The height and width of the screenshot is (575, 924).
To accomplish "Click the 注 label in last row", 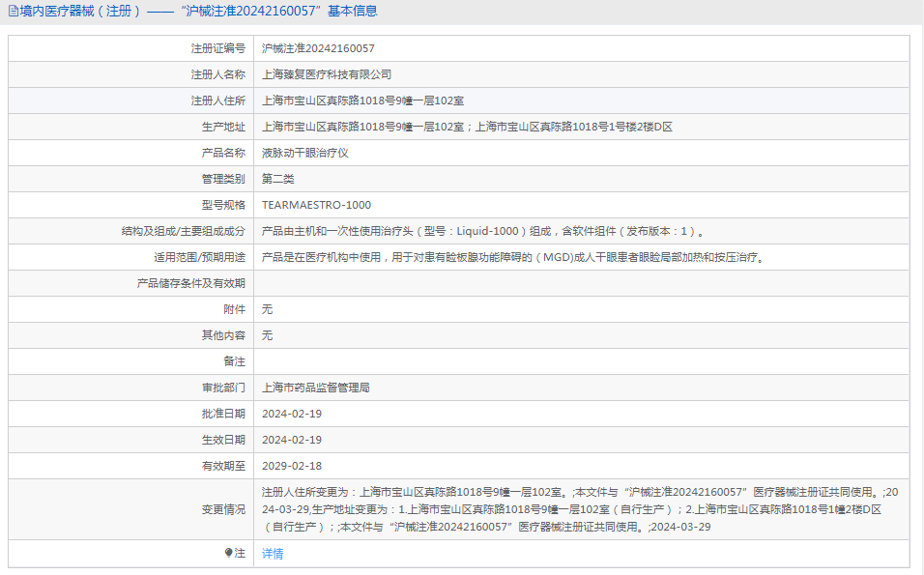I will click(240, 553).
